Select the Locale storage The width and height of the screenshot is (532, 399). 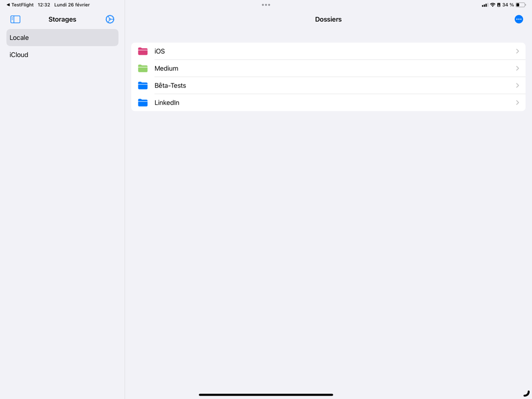[x=62, y=38]
